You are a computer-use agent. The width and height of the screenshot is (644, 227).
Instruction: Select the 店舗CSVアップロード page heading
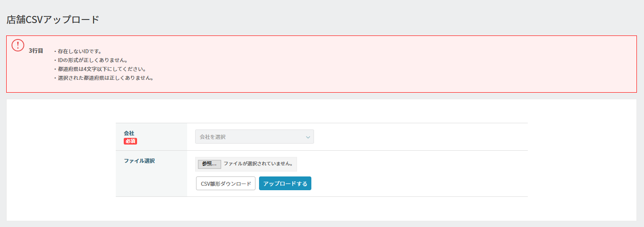point(53,20)
